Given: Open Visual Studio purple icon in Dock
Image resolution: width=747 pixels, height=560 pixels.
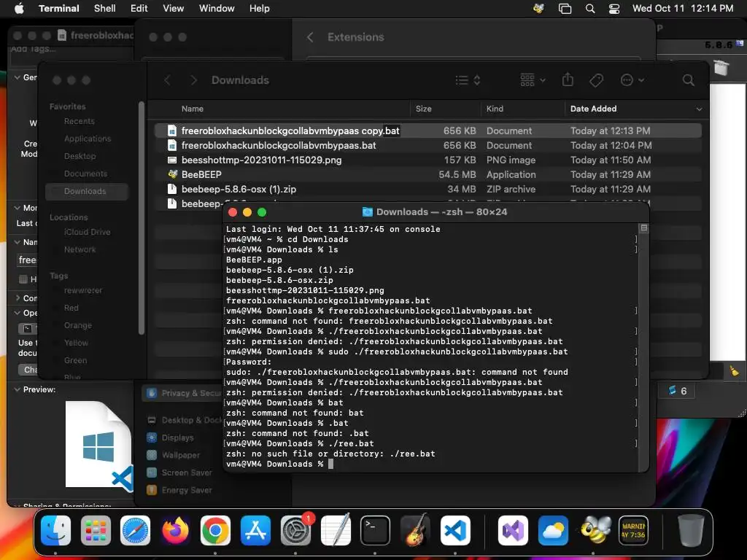Looking at the screenshot, I should [513, 530].
